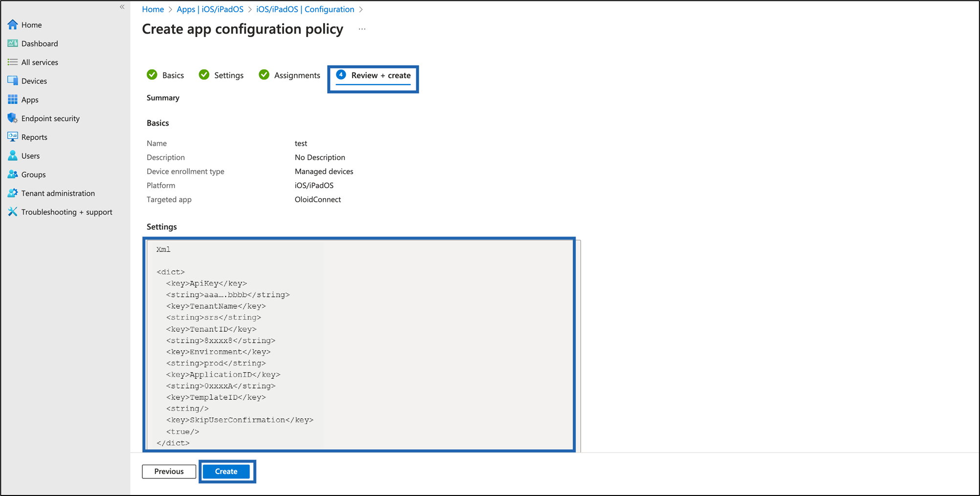Click the green checkmark next to Basics
Screen dimensions: 980x496
152,75
